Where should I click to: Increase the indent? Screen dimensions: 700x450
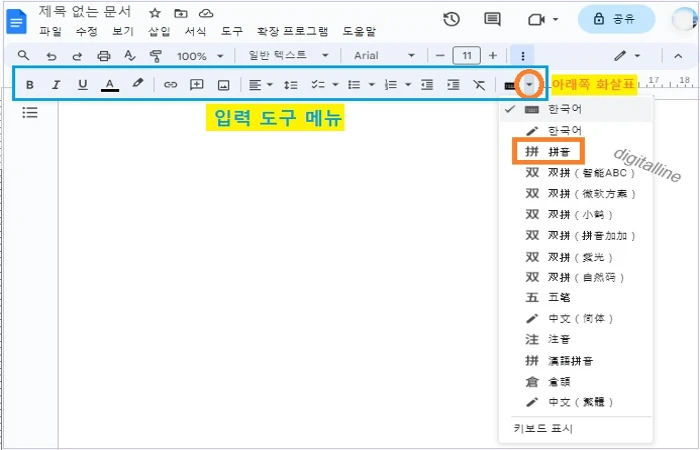point(454,84)
